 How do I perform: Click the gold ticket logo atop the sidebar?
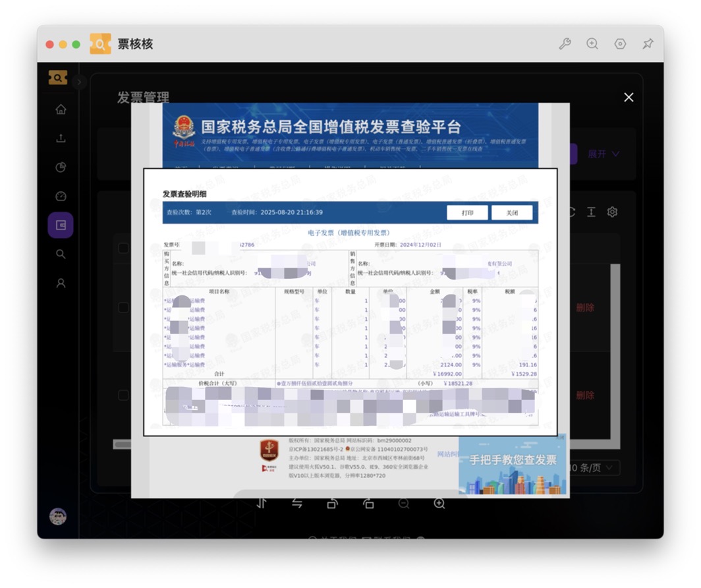[x=58, y=78]
